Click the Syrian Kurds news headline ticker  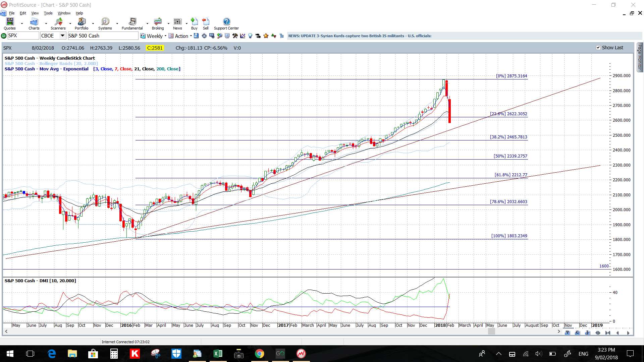pyautogui.click(x=360, y=36)
